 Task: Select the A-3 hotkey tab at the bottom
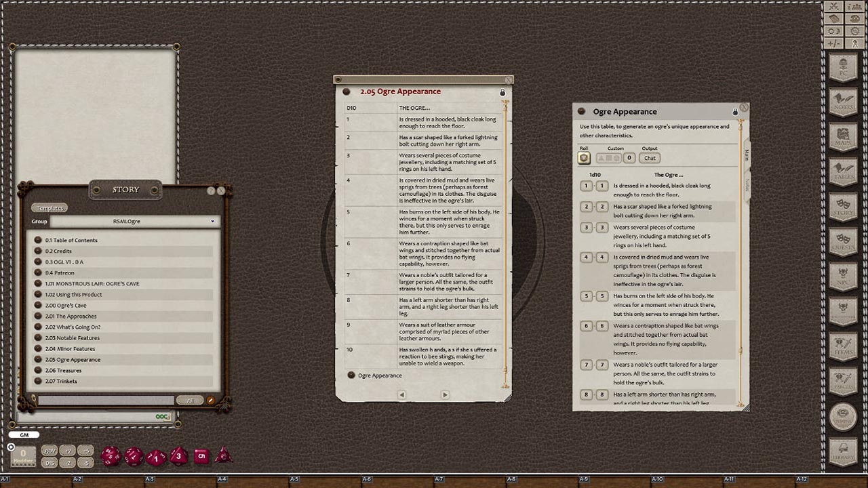[149, 479]
